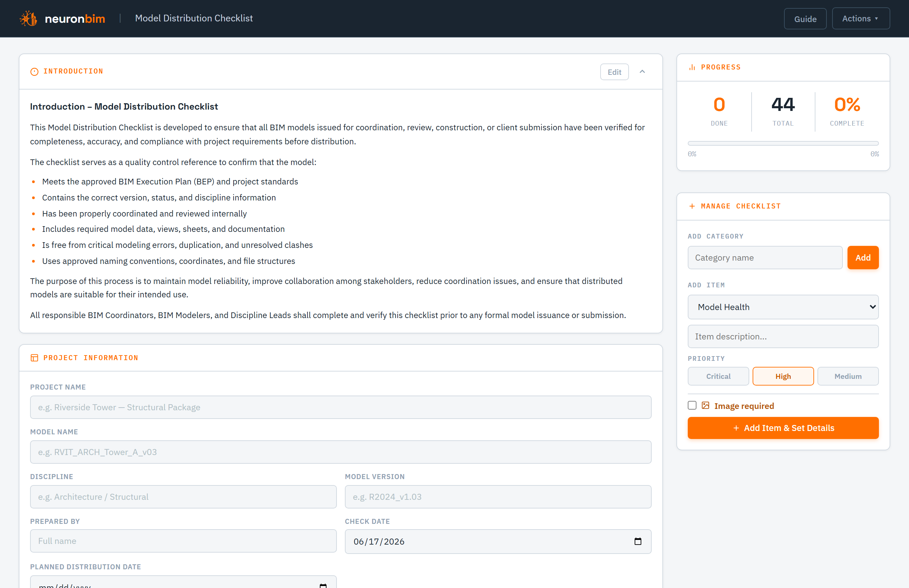Select Medium priority
This screenshot has width=909, height=588.
click(848, 377)
